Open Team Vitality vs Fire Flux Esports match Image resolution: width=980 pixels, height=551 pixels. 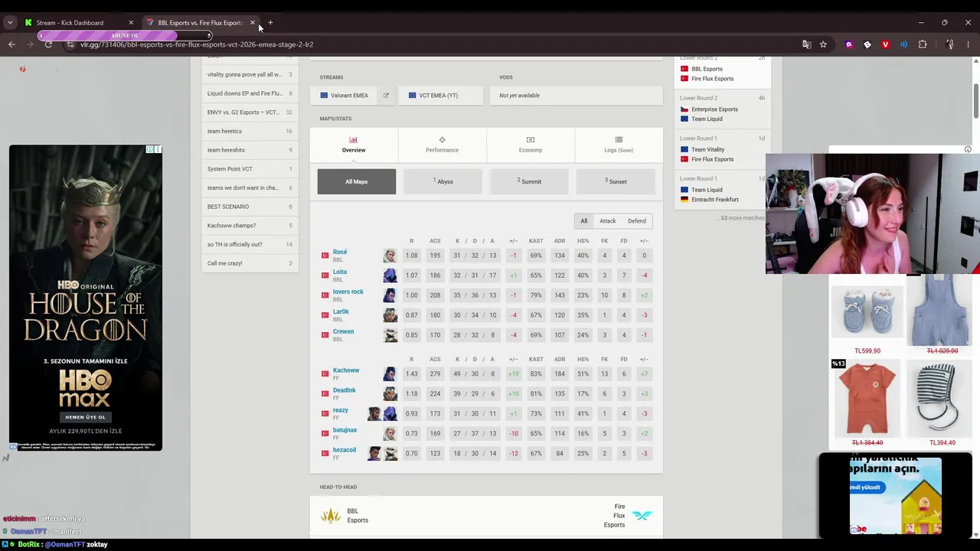(722, 149)
